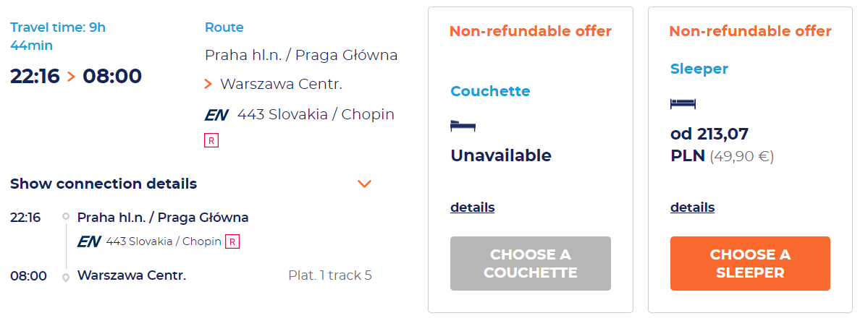Click the reservation R icon under Route

tap(211, 140)
